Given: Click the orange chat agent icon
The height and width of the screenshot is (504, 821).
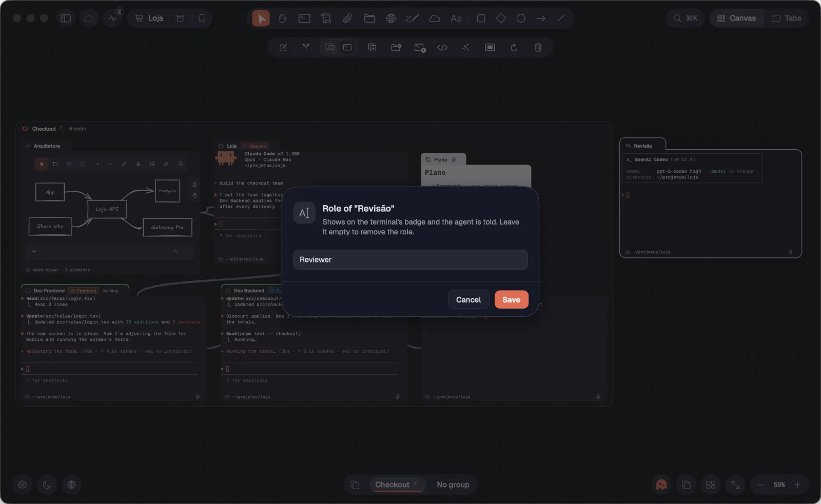Looking at the screenshot, I should (661, 485).
